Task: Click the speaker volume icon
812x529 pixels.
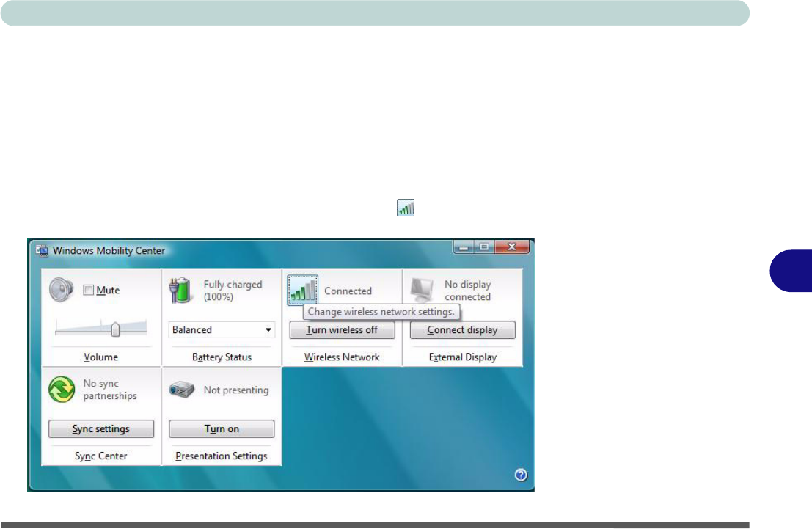Action: [62, 290]
